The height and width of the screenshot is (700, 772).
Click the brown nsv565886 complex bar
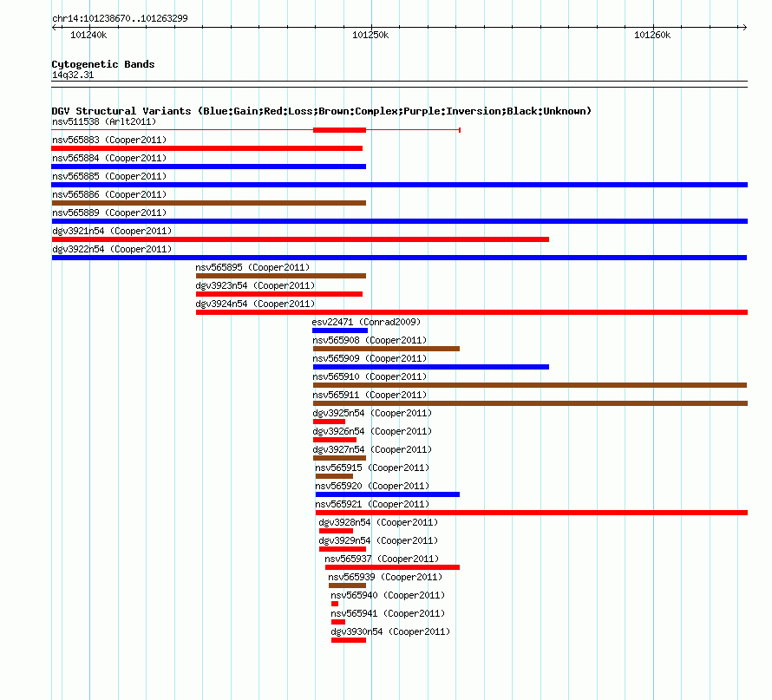(x=209, y=203)
